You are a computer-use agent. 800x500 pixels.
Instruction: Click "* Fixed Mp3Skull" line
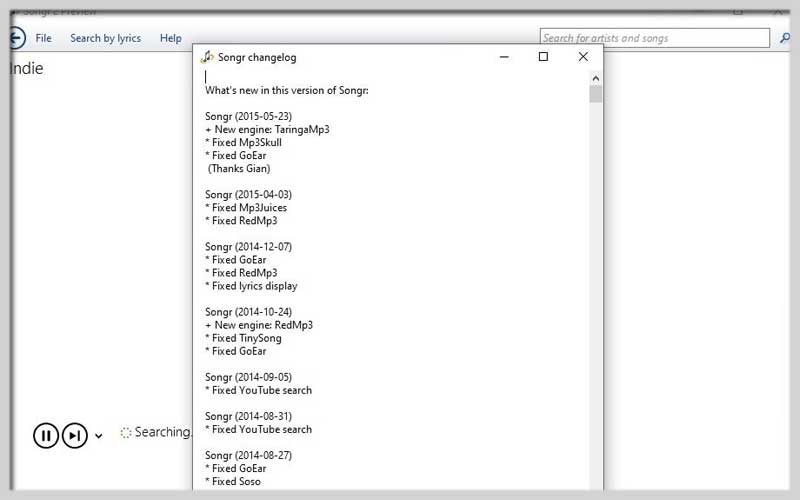pos(243,142)
